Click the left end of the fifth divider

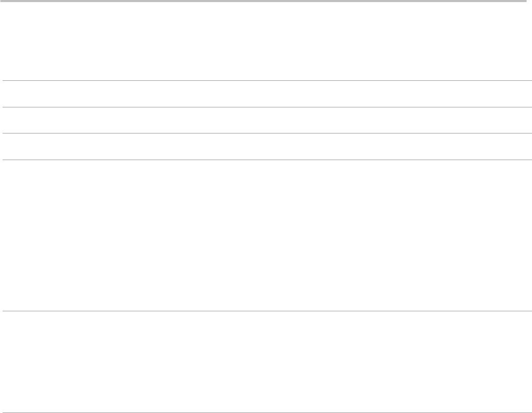pyautogui.click(x=5, y=311)
